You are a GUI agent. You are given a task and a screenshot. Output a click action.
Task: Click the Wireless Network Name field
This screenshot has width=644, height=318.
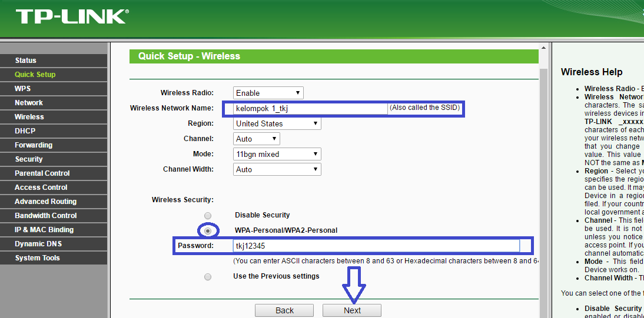pos(310,109)
